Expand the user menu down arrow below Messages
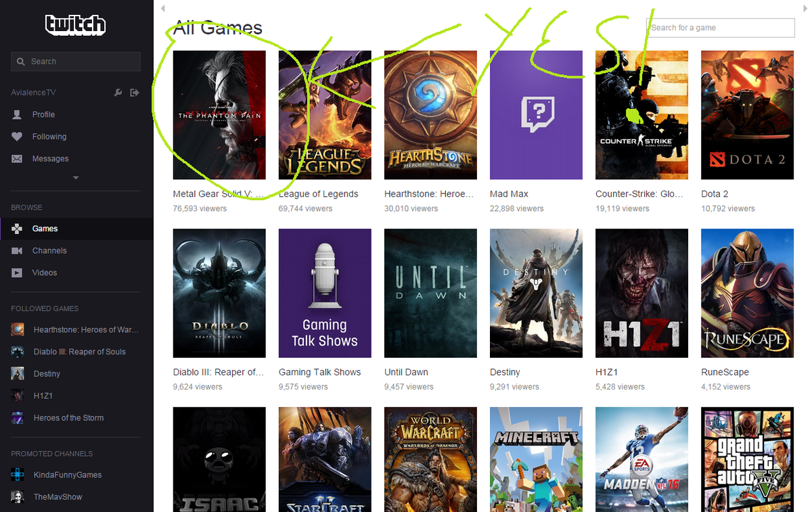 point(76,178)
